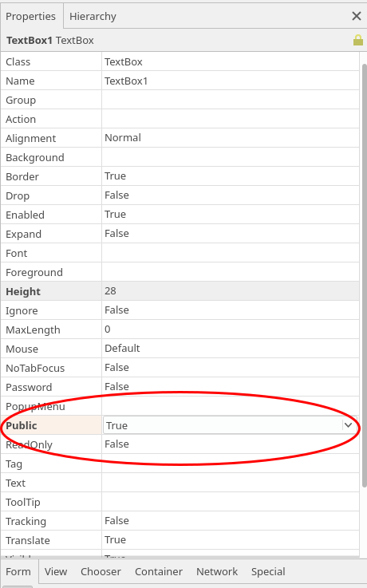Edit the Height value 28

pos(230,291)
